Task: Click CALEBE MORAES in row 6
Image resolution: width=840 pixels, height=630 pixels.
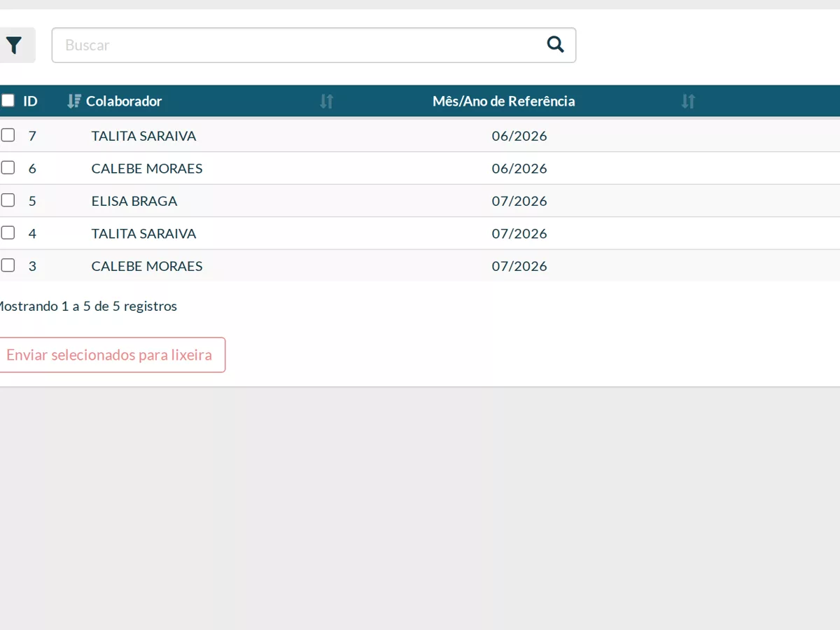Action: tap(147, 169)
